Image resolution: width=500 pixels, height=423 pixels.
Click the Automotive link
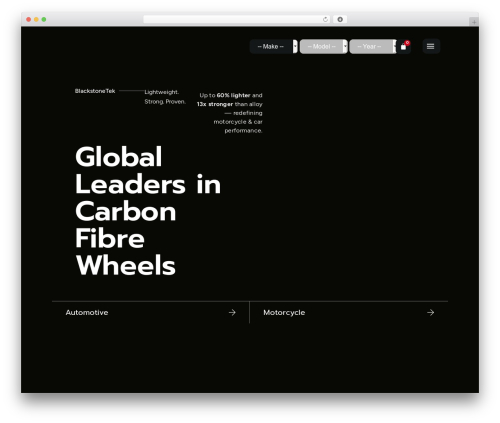pos(87,312)
